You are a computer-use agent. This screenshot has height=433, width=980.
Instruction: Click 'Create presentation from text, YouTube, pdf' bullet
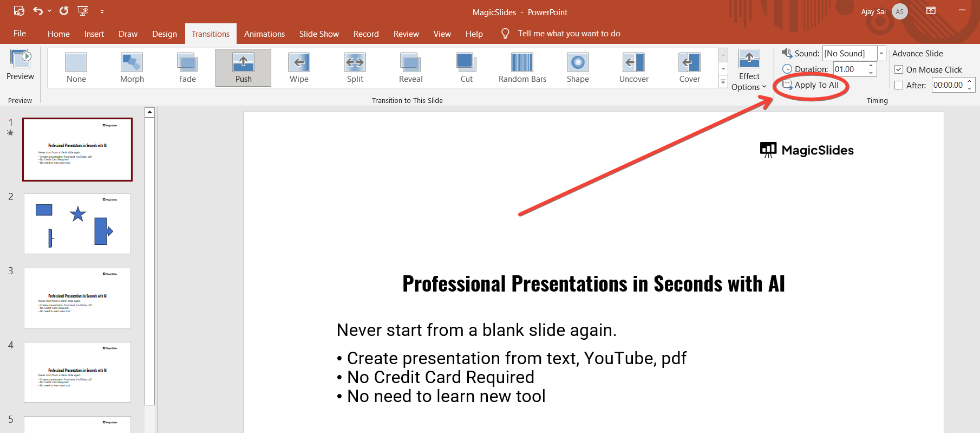pyautogui.click(x=512, y=358)
